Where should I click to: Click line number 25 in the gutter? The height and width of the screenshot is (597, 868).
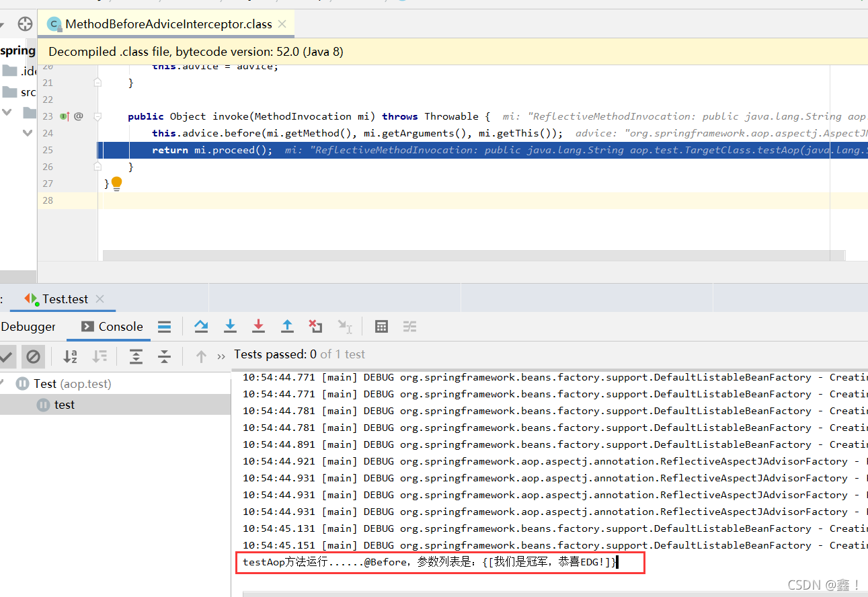click(47, 150)
